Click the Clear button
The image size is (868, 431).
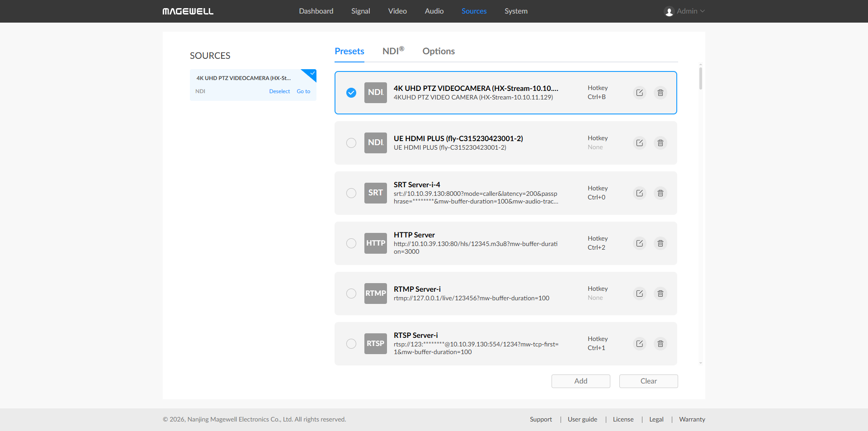click(x=648, y=381)
